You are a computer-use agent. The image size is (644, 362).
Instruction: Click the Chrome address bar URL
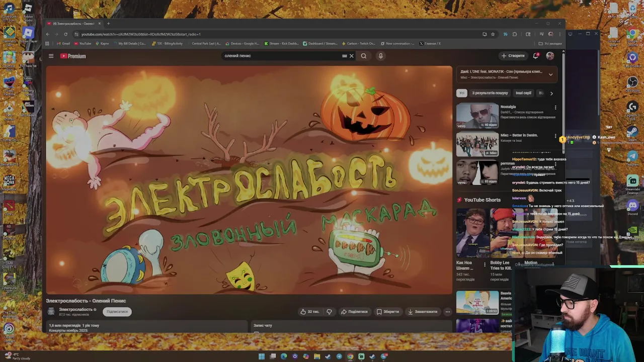point(141,34)
